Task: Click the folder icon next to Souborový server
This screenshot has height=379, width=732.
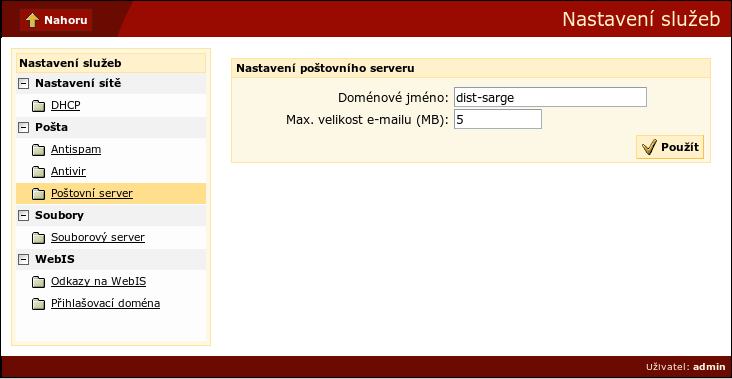Action: (x=39, y=238)
